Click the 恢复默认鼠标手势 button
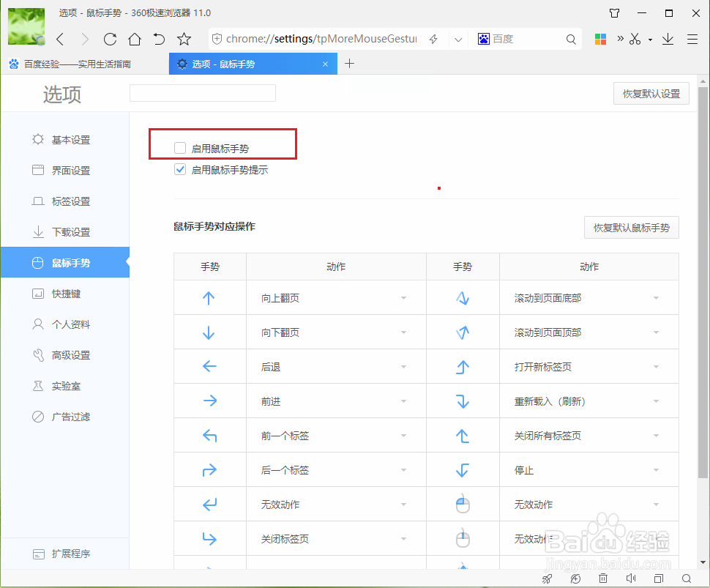 coord(631,227)
